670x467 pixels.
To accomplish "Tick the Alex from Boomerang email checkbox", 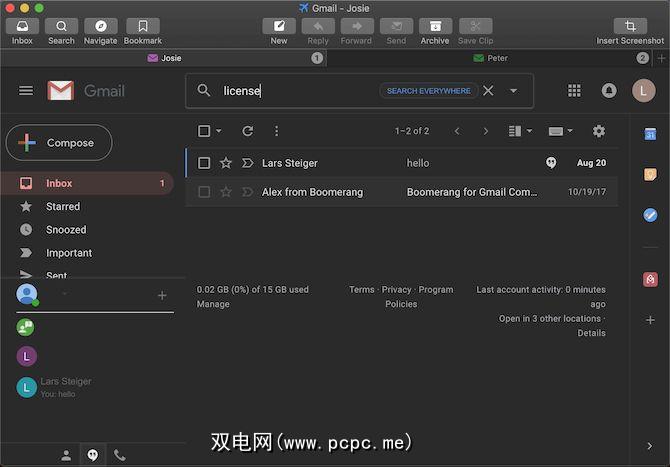I will (204, 192).
